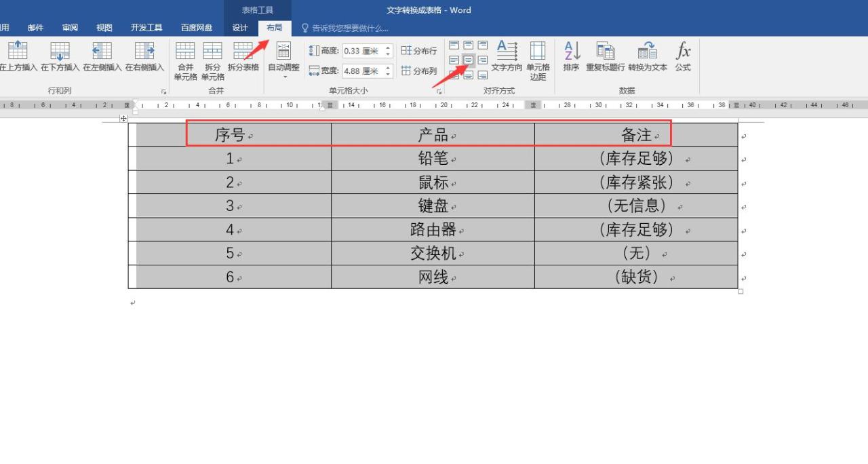The image size is (868, 464).
Task: Click the number cell 5
Action: [230, 253]
